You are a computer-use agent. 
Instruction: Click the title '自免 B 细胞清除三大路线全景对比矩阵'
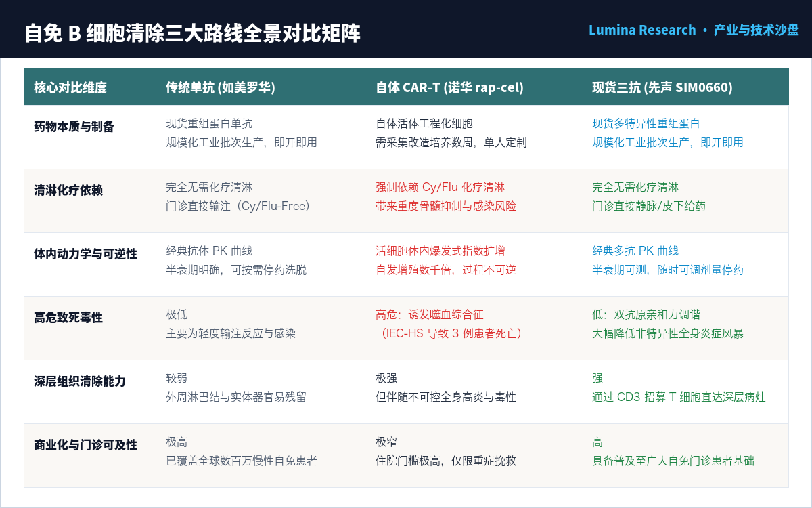coord(192,33)
